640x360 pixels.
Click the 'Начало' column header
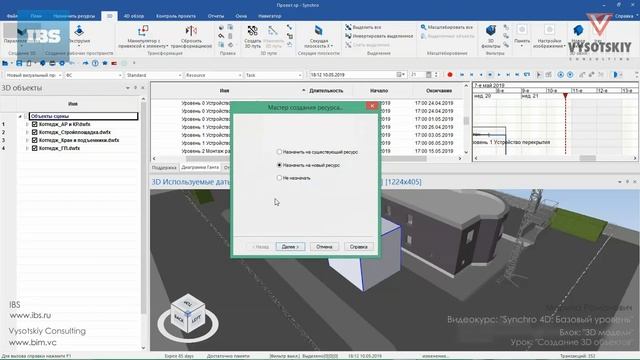379,91
